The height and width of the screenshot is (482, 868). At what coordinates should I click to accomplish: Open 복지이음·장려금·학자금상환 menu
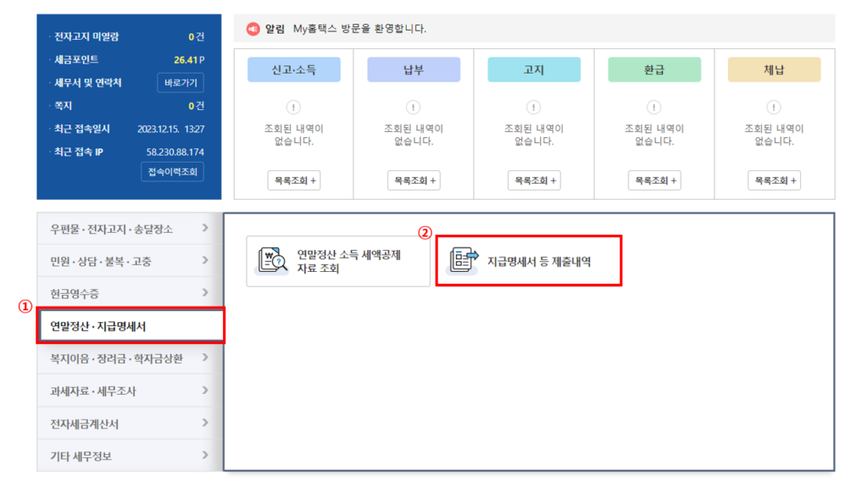(130, 358)
